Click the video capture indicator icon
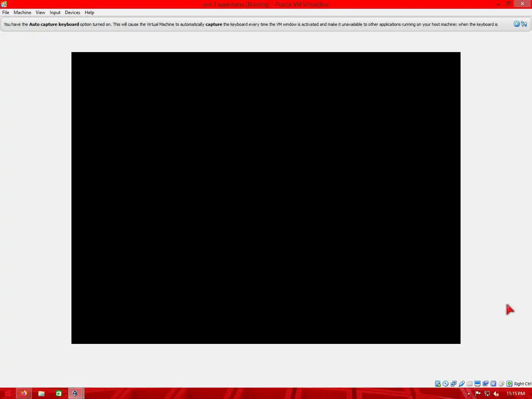 click(x=486, y=384)
